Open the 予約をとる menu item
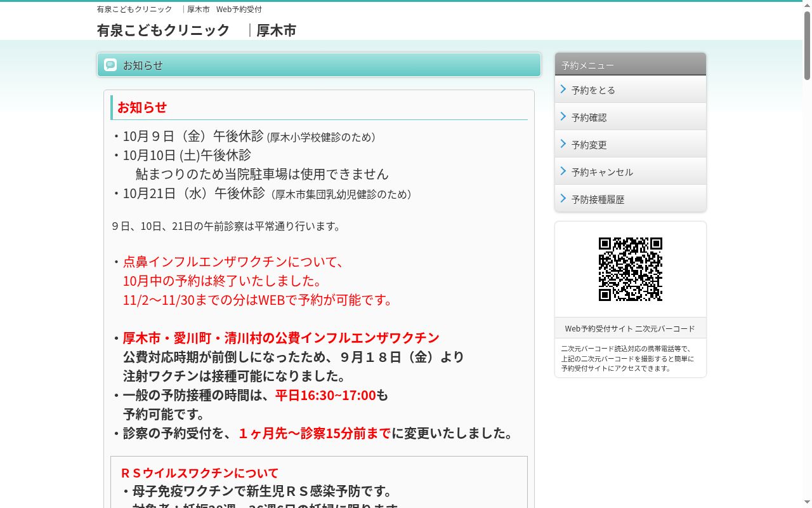Screen dimensions: 812x508 click(631, 90)
